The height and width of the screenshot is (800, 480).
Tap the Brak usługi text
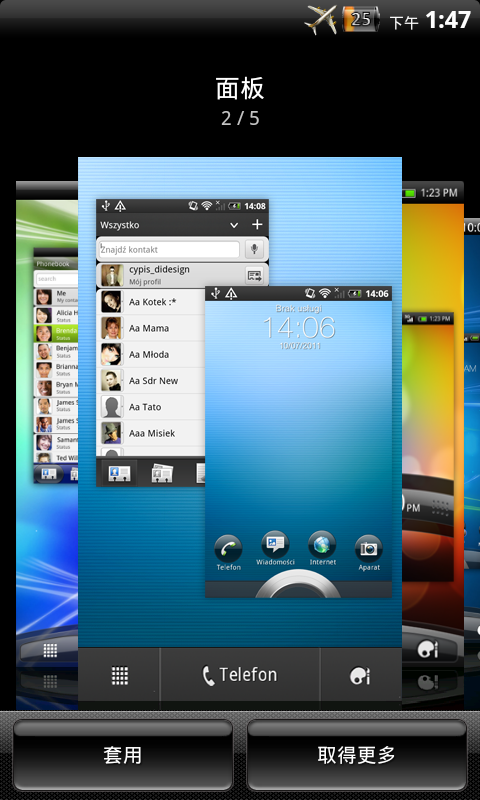tap(298, 309)
